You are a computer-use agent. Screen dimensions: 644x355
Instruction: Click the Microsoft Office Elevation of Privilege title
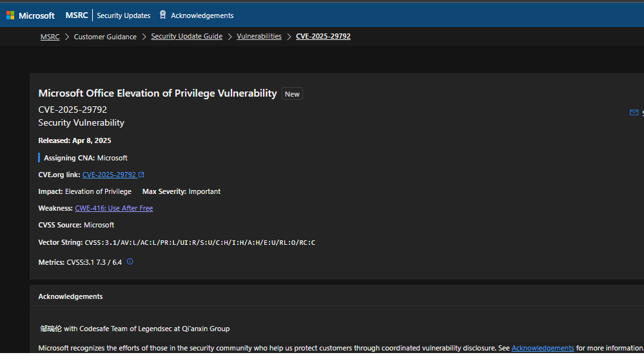[x=157, y=93]
